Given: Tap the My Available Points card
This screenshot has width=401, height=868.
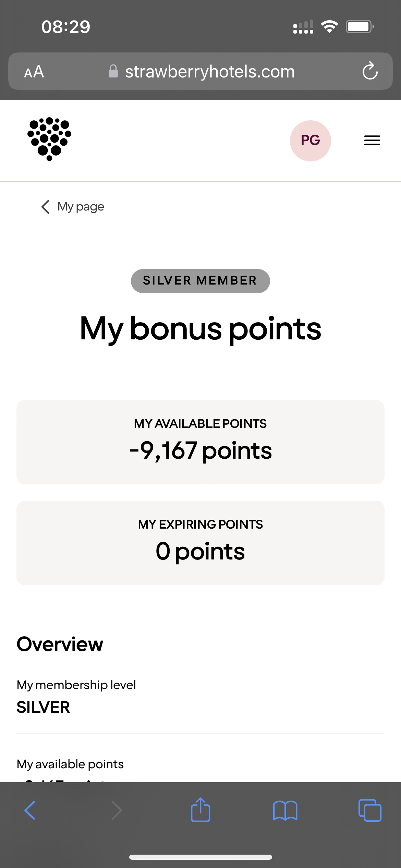Looking at the screenshot, I should tap(200, 442).
